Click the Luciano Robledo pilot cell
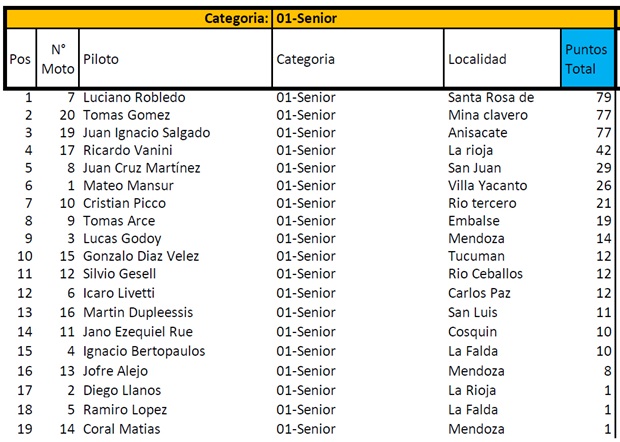Image resolution: width=620 pixels, height=442 pixels. click(134, 98)
